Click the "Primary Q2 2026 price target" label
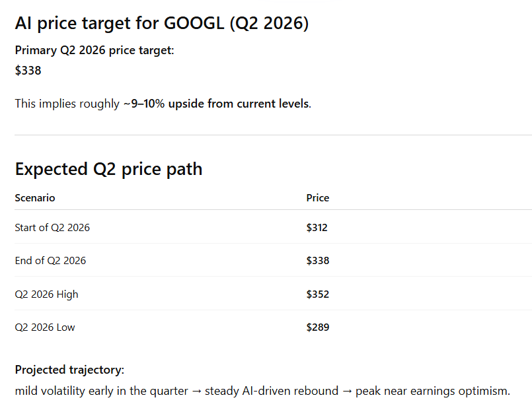The width and height of the screenshot is (532, 410). pos(94,50)
